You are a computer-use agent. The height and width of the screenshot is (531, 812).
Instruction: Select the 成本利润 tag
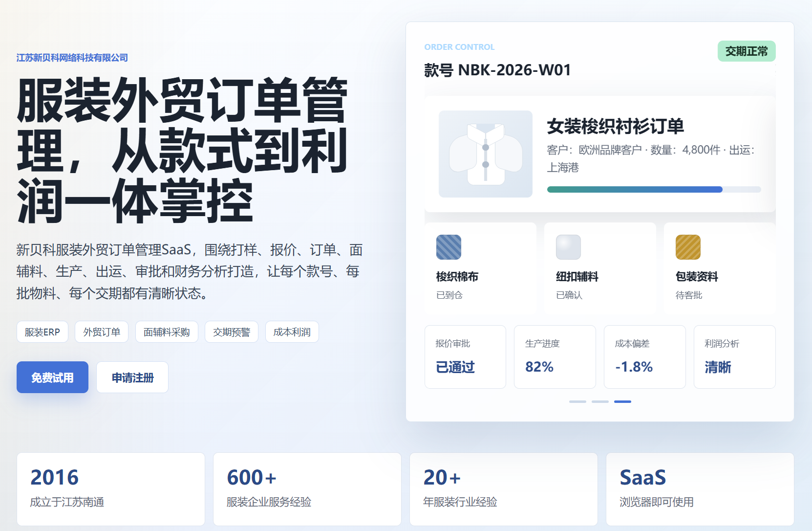point(292,332)
